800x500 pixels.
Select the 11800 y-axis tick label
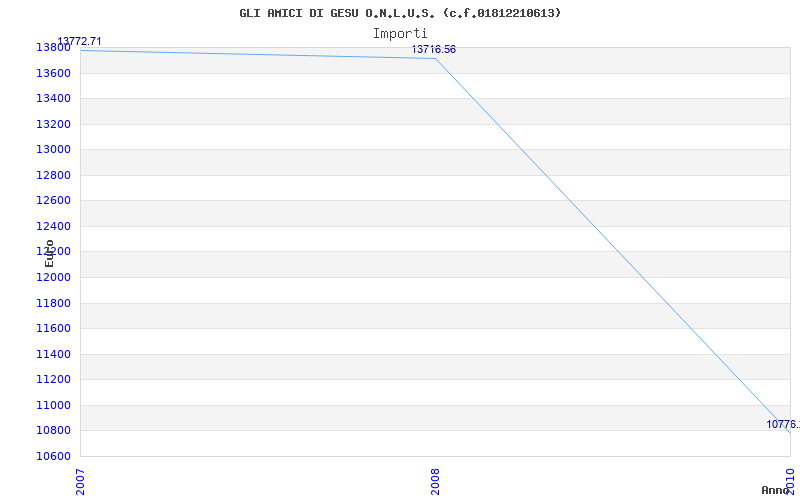click(53, 304)
